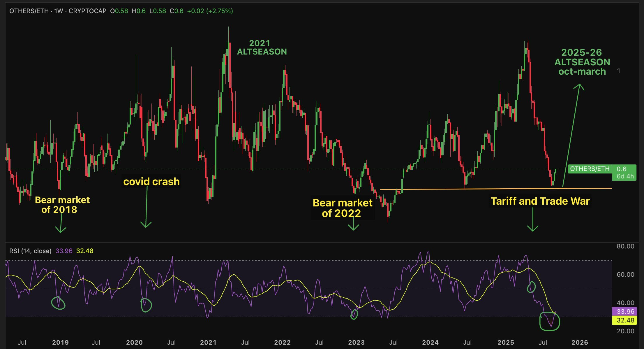Select the RSI (14, close) indicator legend

30,251
